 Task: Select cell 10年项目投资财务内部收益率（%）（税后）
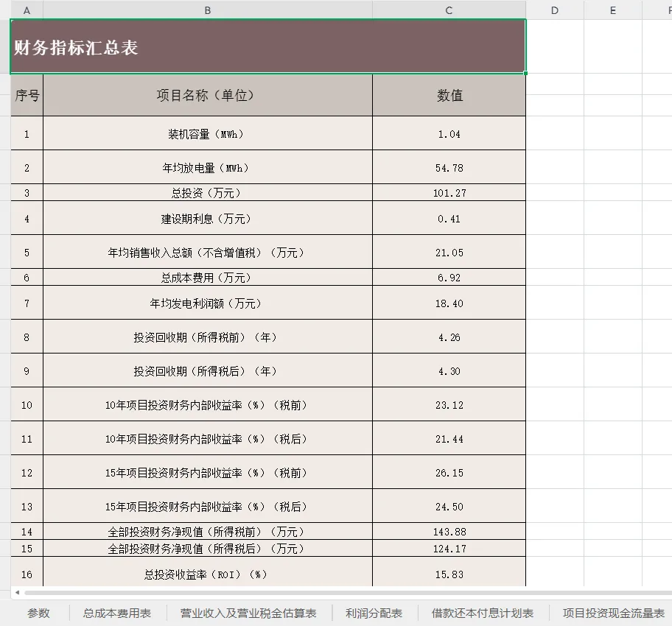[x=208, y=438]
